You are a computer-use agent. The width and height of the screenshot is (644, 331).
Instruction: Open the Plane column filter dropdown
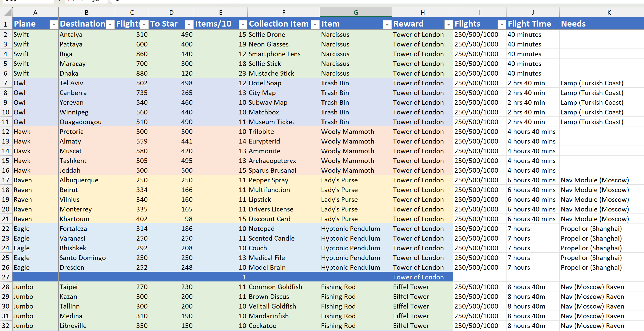(54, 25)
